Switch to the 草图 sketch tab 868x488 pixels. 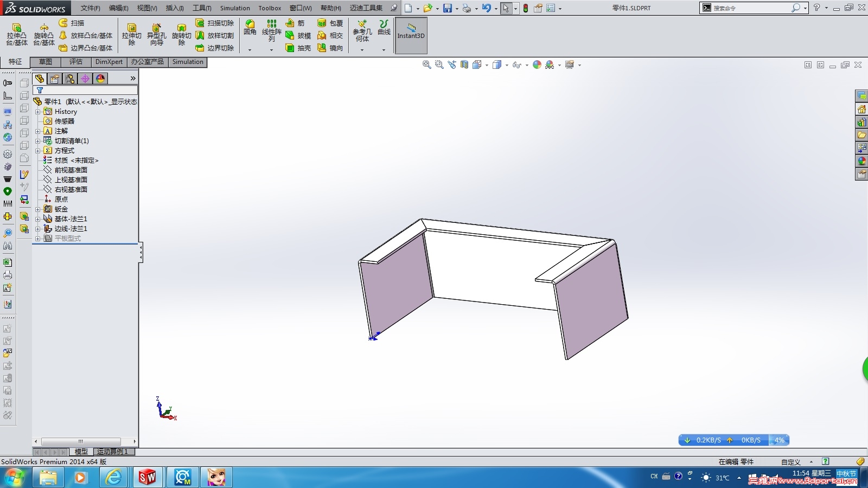coord(46,62)
